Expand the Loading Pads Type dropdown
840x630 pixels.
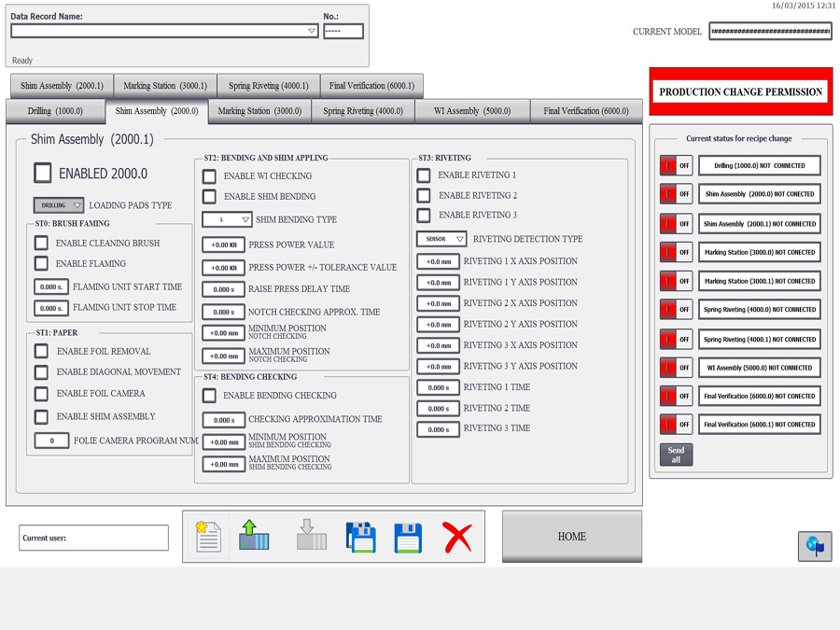click(x=59, y=205)
